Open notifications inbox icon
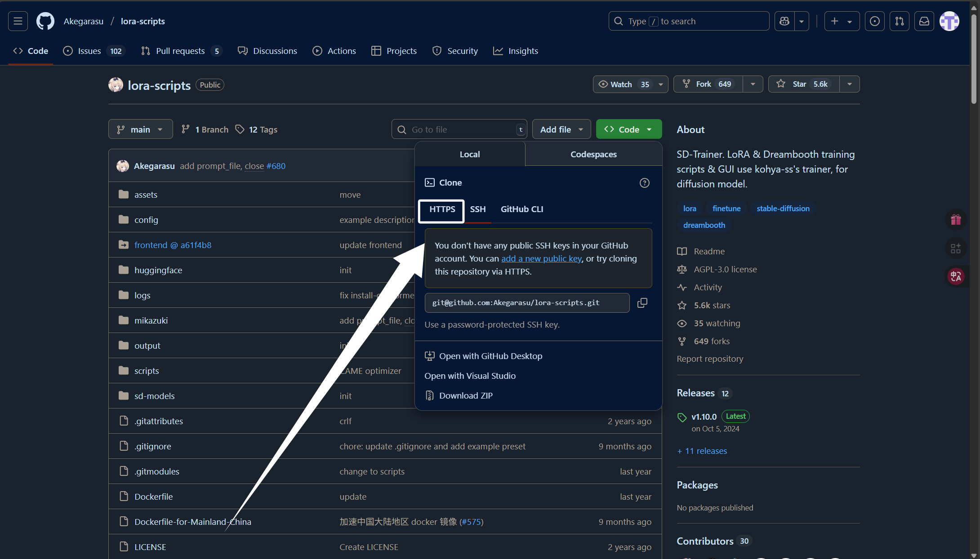The height and width of the screenshot is (559, 980). point(924,21)
